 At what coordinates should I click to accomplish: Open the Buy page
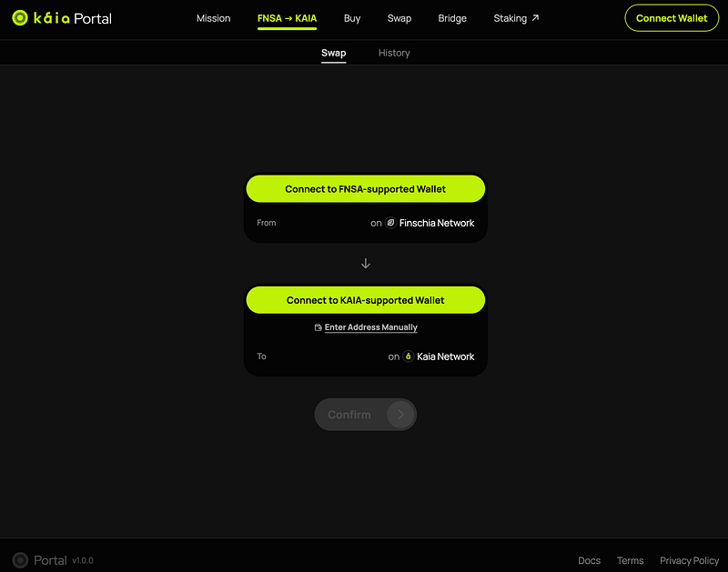pos(352,18)
